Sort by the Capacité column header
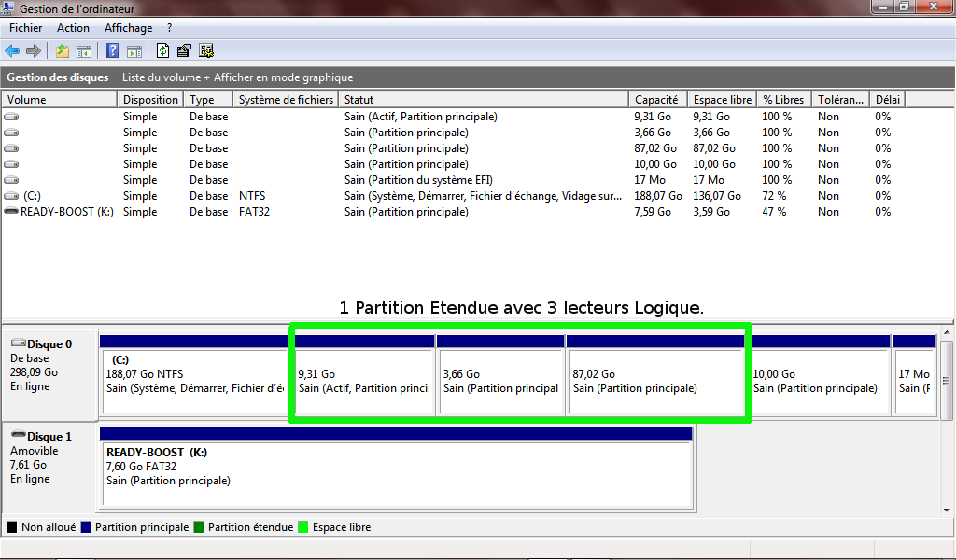956x560 pixels. [x=656, y=100]
